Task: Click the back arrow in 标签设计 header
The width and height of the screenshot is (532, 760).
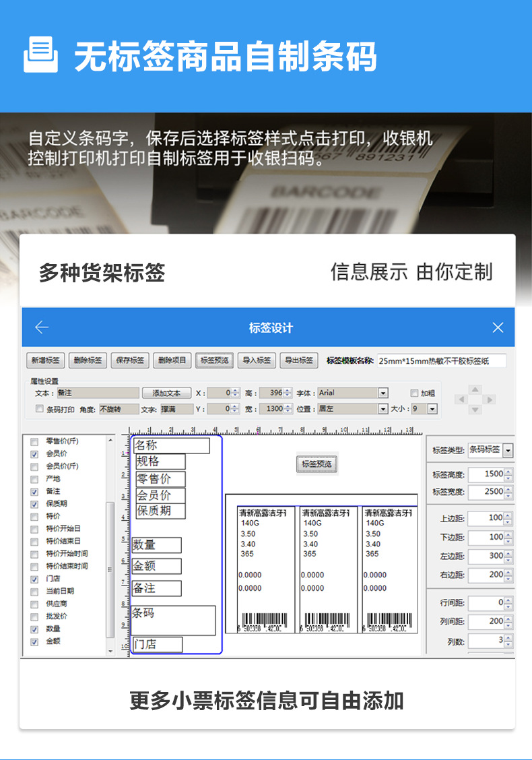Action: pos(42,327)
